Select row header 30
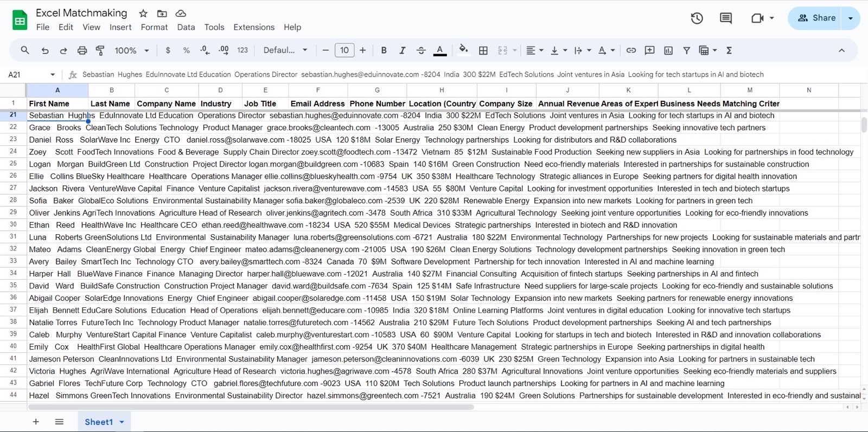This screenshot has height=432, width=868. click(13, 224)
